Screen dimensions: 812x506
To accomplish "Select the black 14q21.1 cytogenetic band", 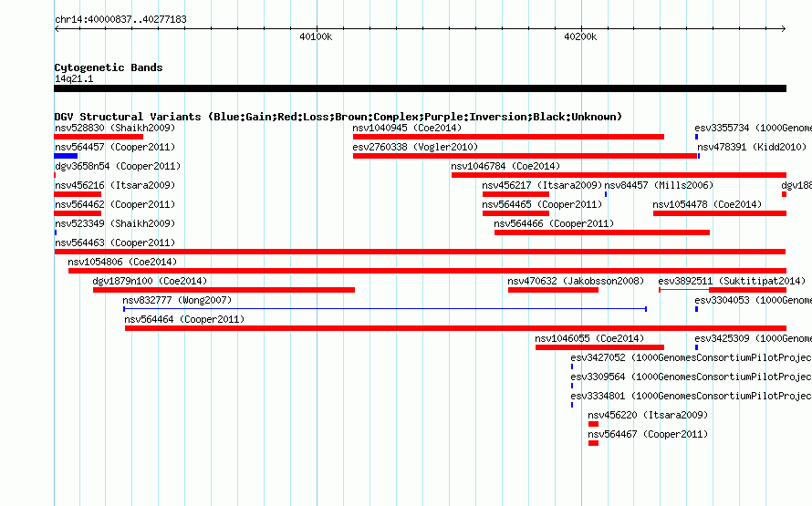I will [x=420, y=88].
